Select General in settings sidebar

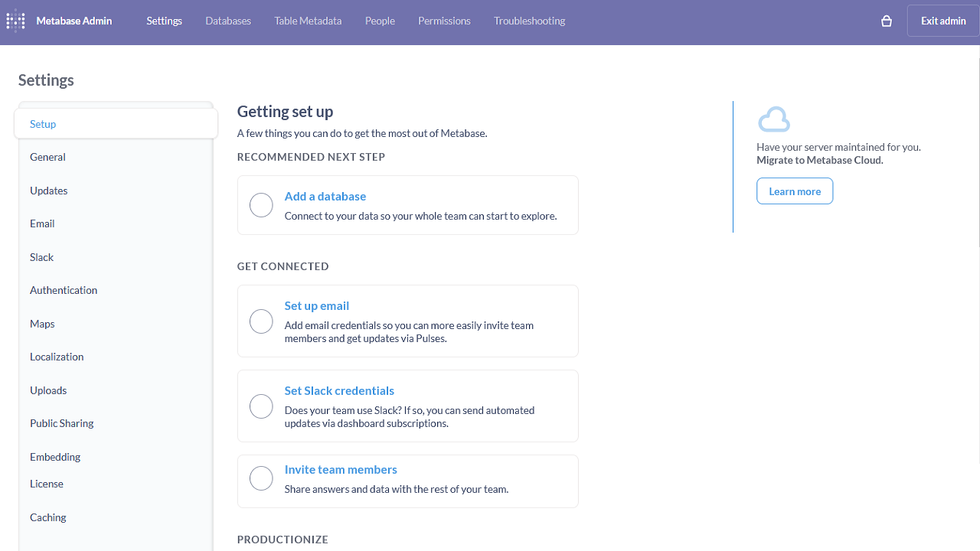[47, 157]
